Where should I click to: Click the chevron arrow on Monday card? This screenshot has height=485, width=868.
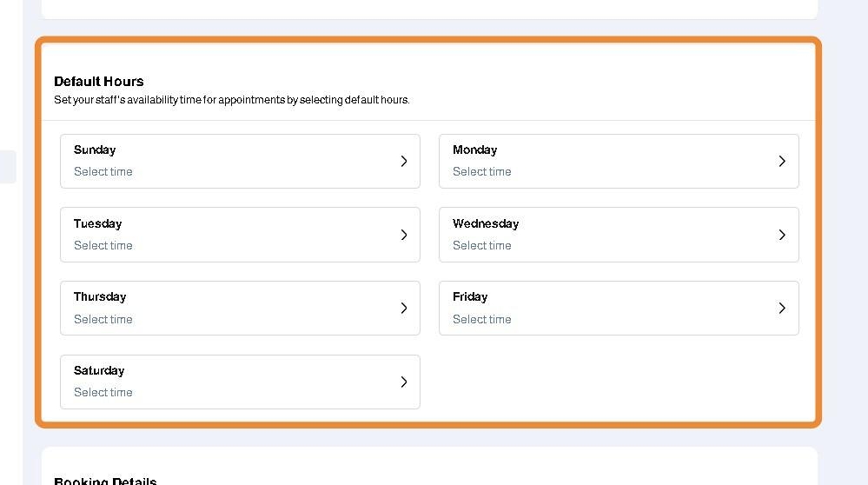782,161
